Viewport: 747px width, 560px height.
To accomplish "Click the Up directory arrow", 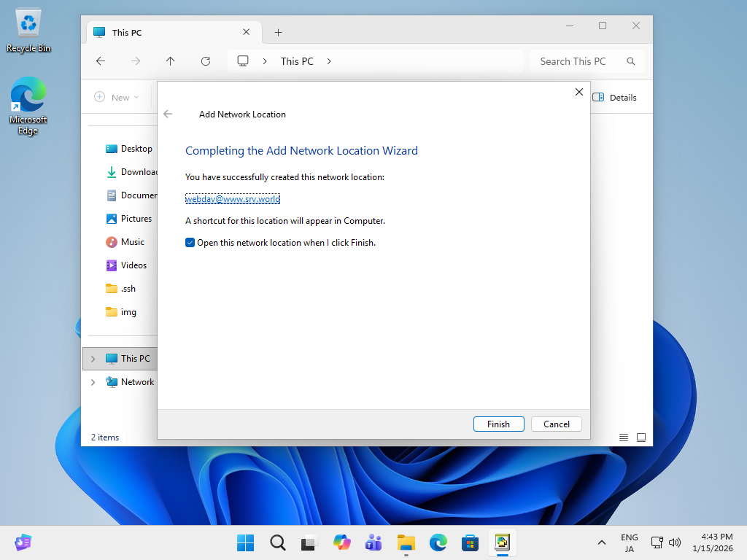I will click(x=171, y=61).
